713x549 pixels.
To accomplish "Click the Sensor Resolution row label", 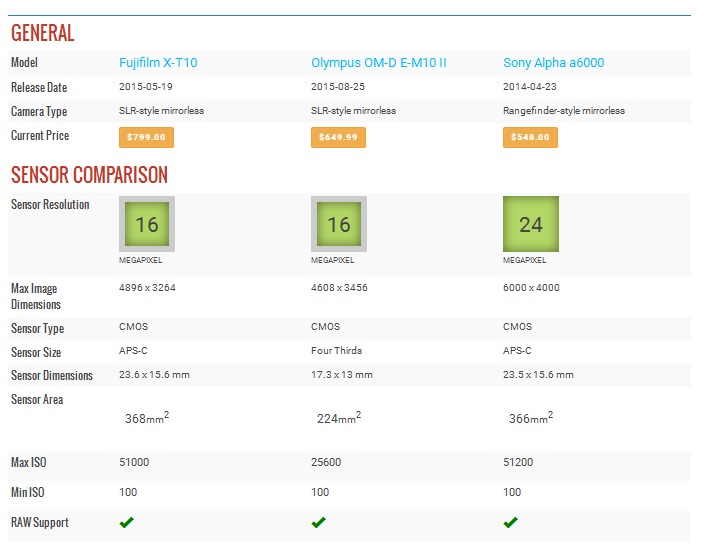I will pos(50,205).
